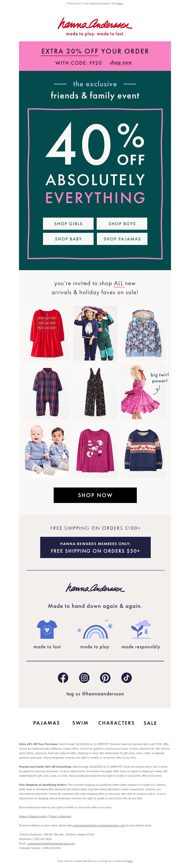Open the Pinterest social icon
Image resolution: width=190 pixels, height=868 pixels.
pyautogui.click(x=105, y=678)
